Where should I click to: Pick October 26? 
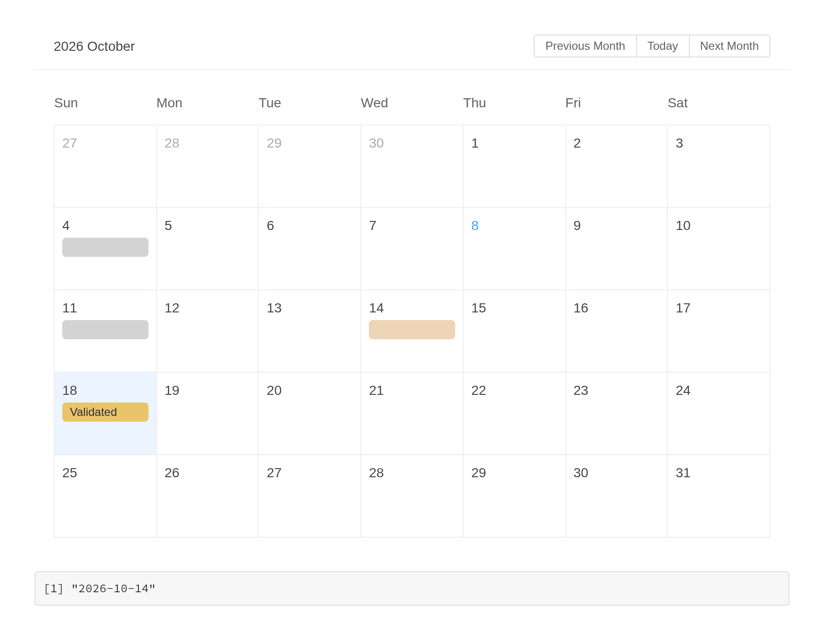click(207, 496)
